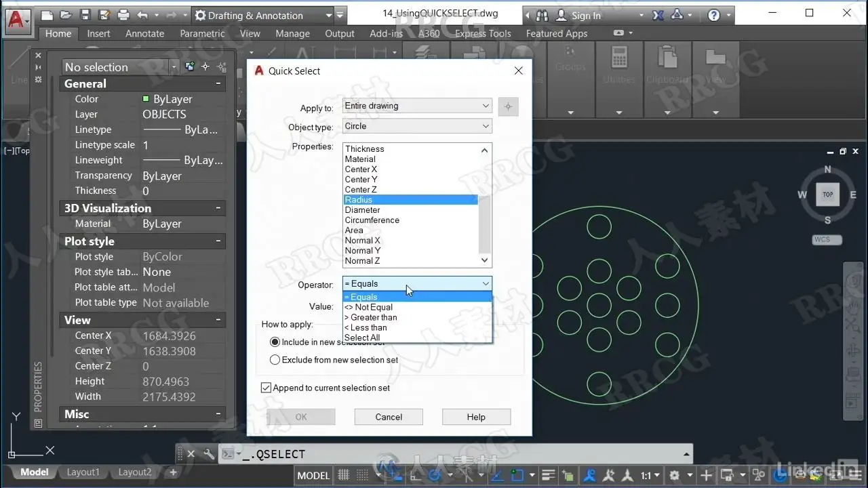
Task: Open the annotation scale 1:1 dropdown
Action: pyautogui.click(x=650, y=476)
